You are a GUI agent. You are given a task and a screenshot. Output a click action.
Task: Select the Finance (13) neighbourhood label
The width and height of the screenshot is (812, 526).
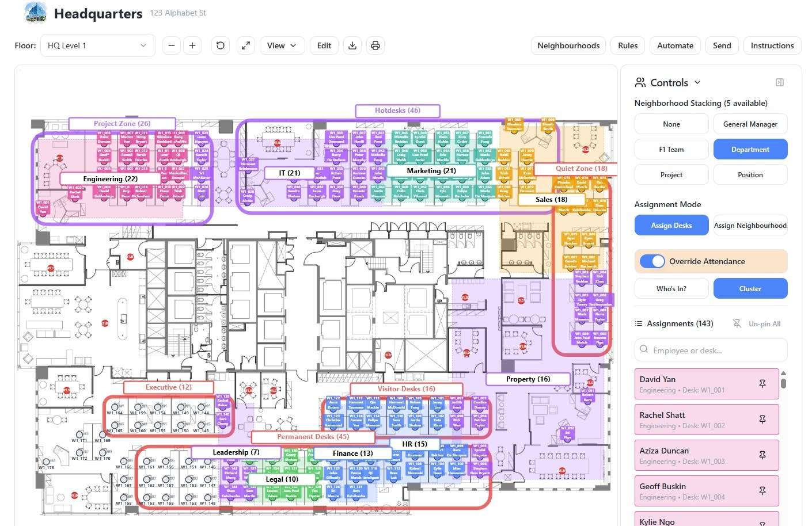[352, 453]
